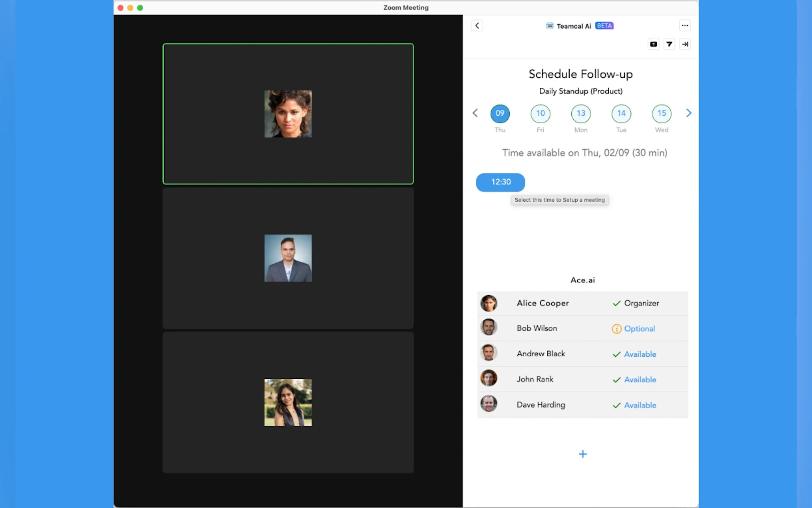
Task: Click Alice Cooper's avatar in attendee list
Action: (x=488, y=303)
